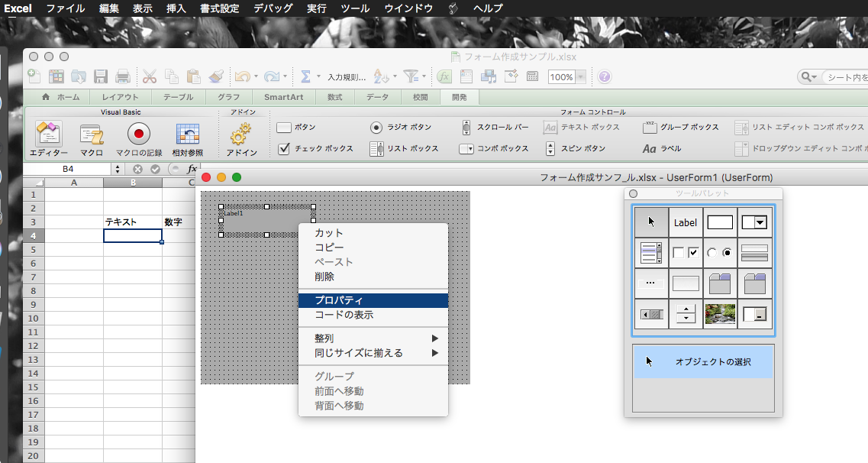Image resolution: width=868 pixels, height=463 pixels.
Task: Click cell B3 containing テキスト
Action: click(x=132, y=222)
